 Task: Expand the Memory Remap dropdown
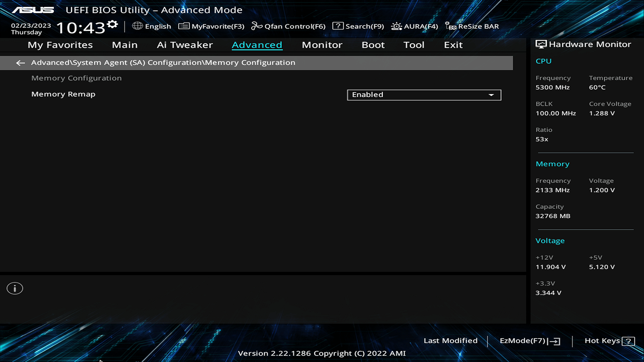pyautogui.click(x=491, y=95)
